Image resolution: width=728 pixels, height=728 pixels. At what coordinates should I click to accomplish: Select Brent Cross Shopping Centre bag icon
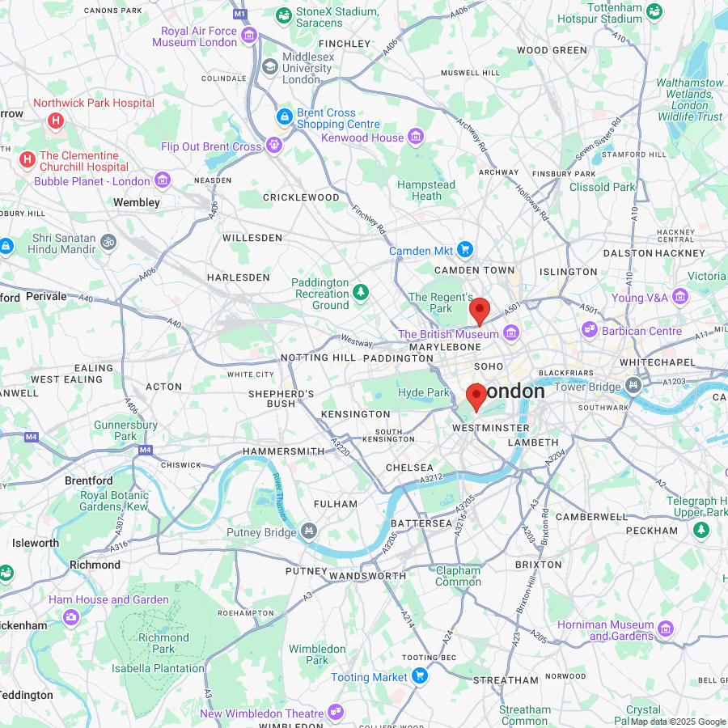point(284,116)
